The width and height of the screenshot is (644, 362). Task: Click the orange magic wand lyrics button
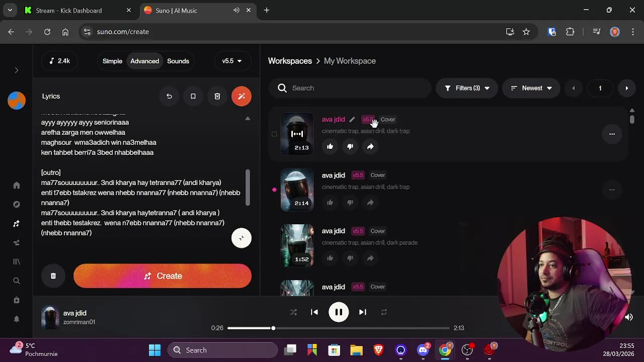(x=242, y=96)
